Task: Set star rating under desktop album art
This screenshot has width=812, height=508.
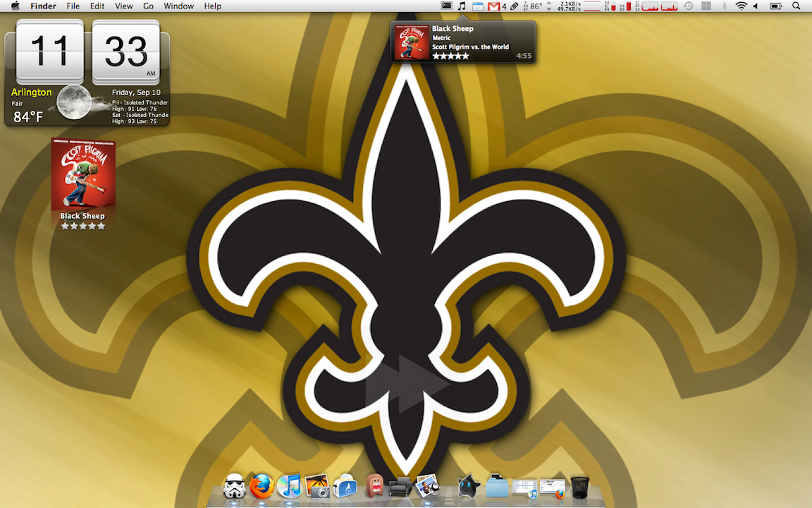Action: click(83, 226)
